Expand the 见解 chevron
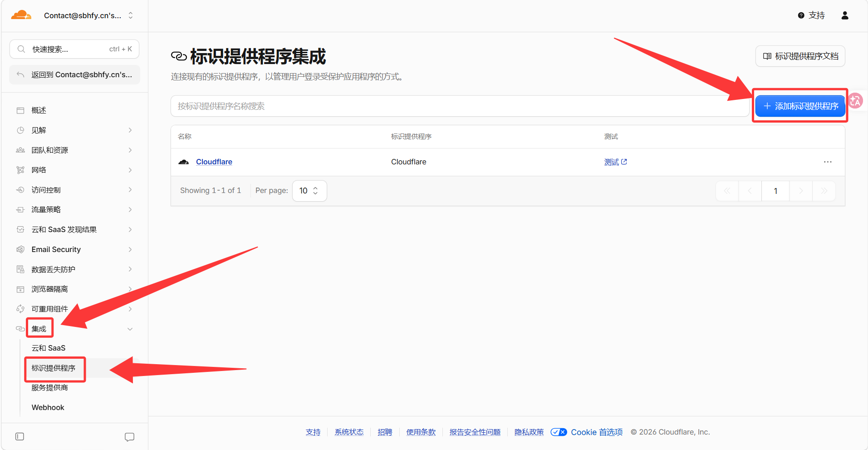Screen dimensions: 868x450 [x=130, y=130]
